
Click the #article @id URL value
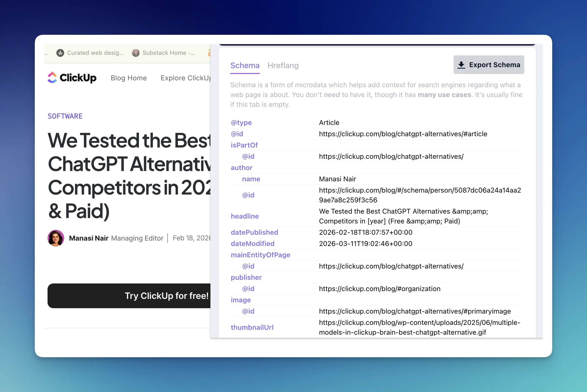[403, 134]
